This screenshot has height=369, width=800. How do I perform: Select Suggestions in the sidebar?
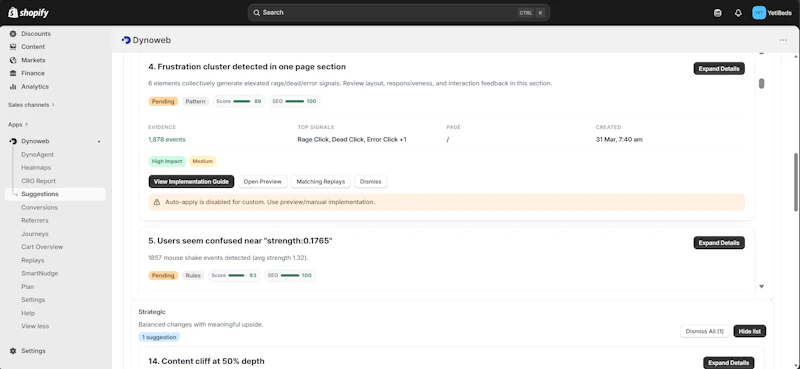point(55,194)
